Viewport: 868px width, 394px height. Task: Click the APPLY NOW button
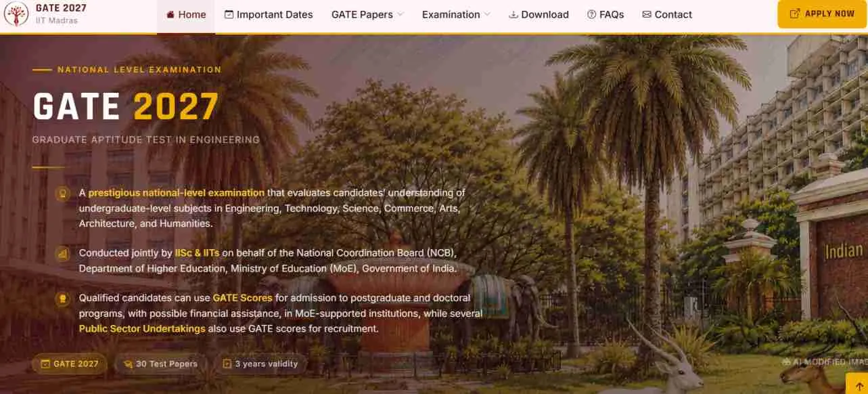click(822, 14)
